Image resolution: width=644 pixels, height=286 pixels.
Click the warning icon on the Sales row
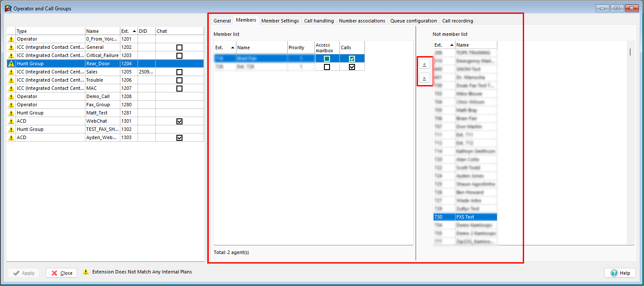point(11,72)
